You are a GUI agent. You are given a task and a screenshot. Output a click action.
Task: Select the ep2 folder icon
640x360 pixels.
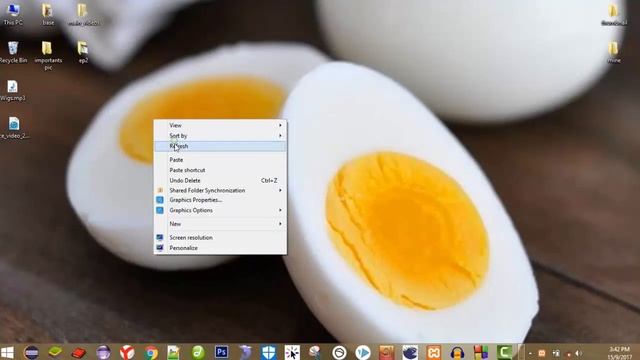tap(83, 52)
